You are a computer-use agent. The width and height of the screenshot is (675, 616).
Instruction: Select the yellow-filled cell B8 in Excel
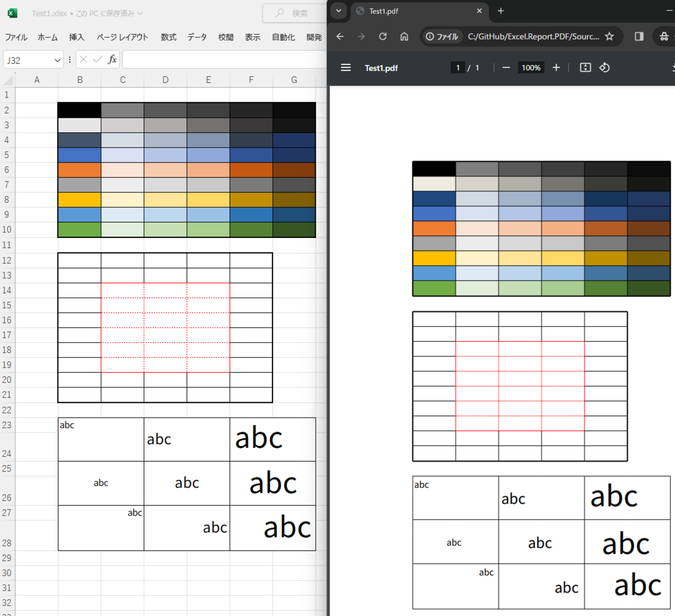point(79,200)
